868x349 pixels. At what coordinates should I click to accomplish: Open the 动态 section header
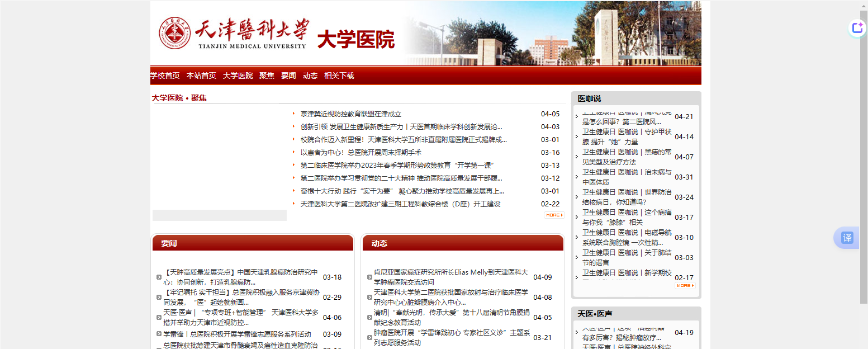pos(379,243)
